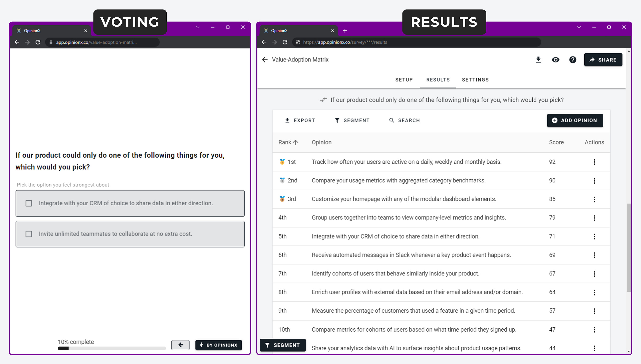
Task: Click the Results page vertical scrollbar thumb
Action: (629, 248)
